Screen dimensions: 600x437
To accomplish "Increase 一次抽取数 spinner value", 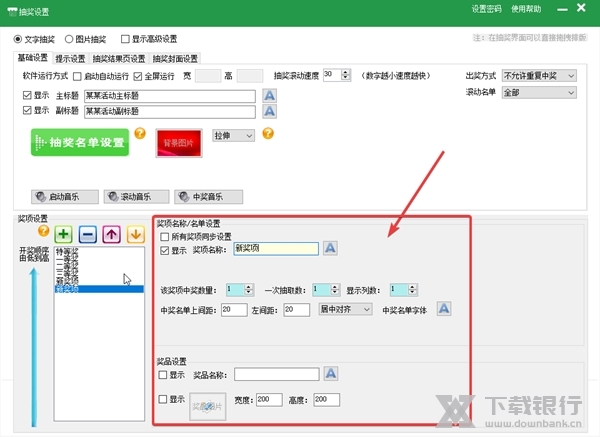I will (335, 287).
